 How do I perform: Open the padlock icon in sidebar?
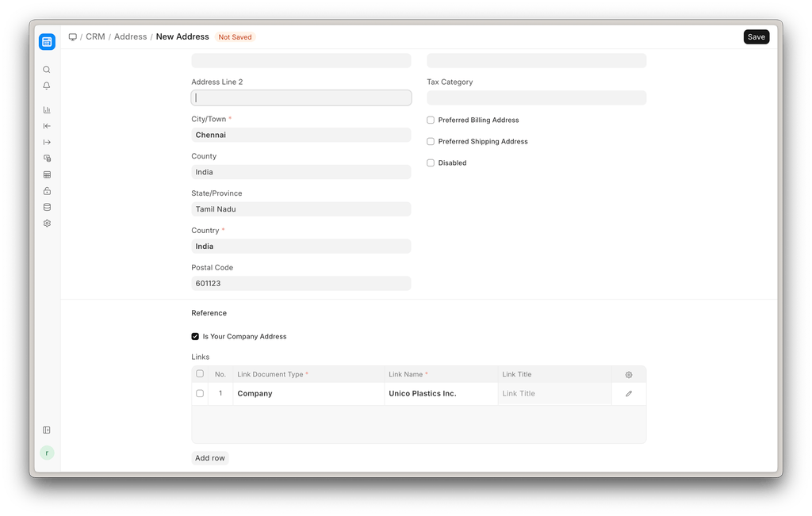47,191
